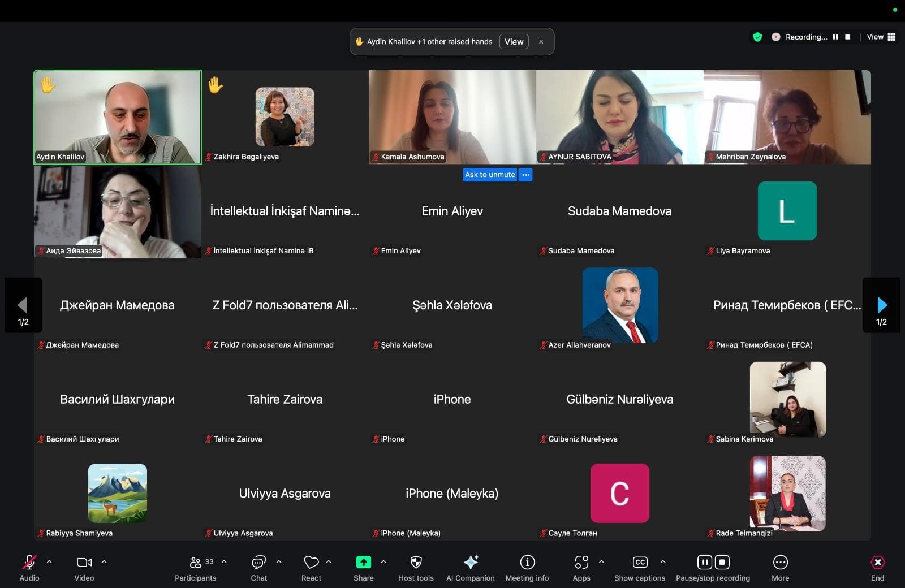905x588 pixels.
Task: Open Meeting info icon
Action: coord(527,562)
